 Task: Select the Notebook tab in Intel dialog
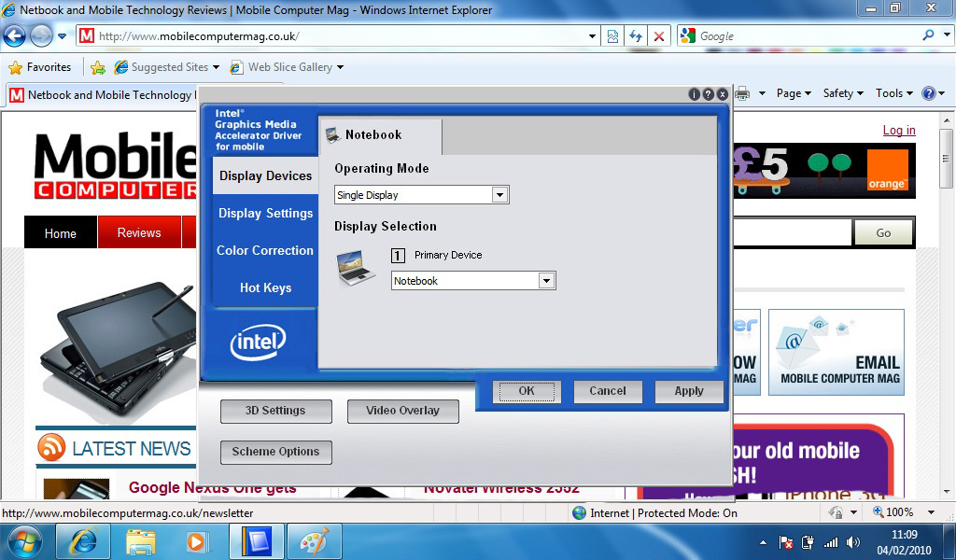(381, 135)
